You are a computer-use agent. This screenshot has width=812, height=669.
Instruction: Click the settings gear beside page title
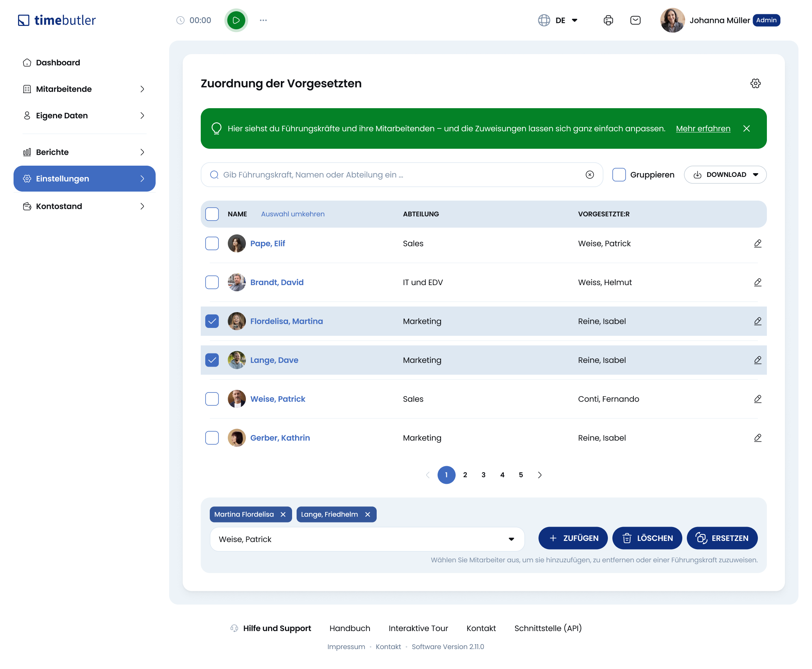(x=755, y=84)
